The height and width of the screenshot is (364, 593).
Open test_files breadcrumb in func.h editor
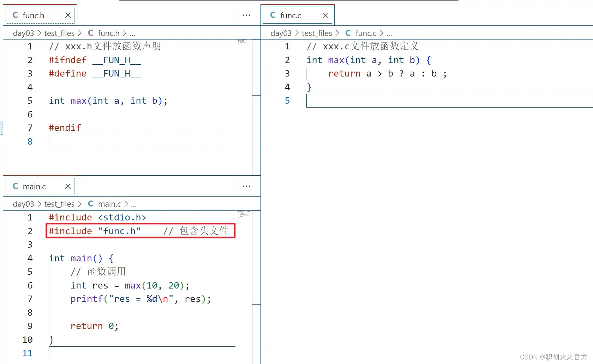pyautogui.click(x=59, y=33)
